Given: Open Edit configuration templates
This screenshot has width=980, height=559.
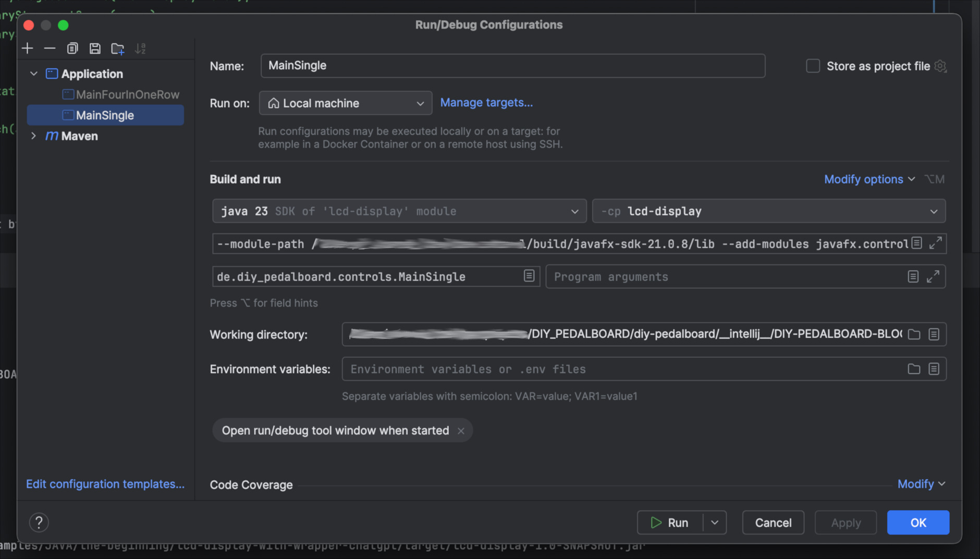Looking at the screenshot, I should tap(105, 484).
